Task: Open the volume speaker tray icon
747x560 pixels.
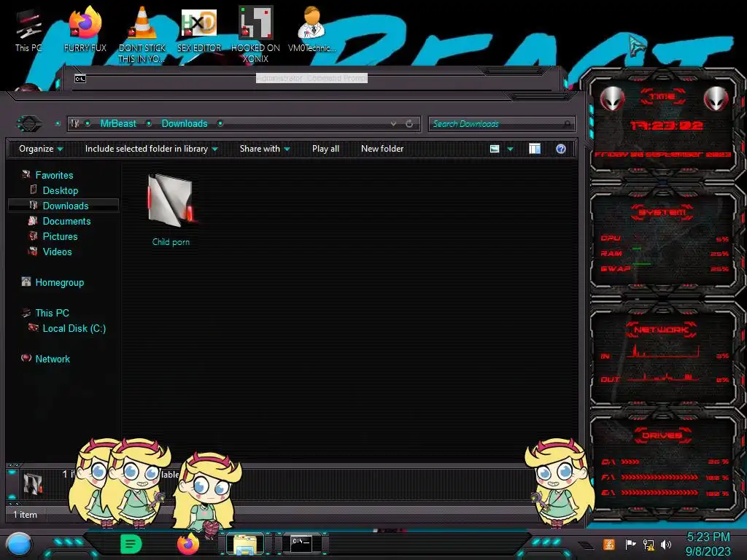Action: point(666,544)
